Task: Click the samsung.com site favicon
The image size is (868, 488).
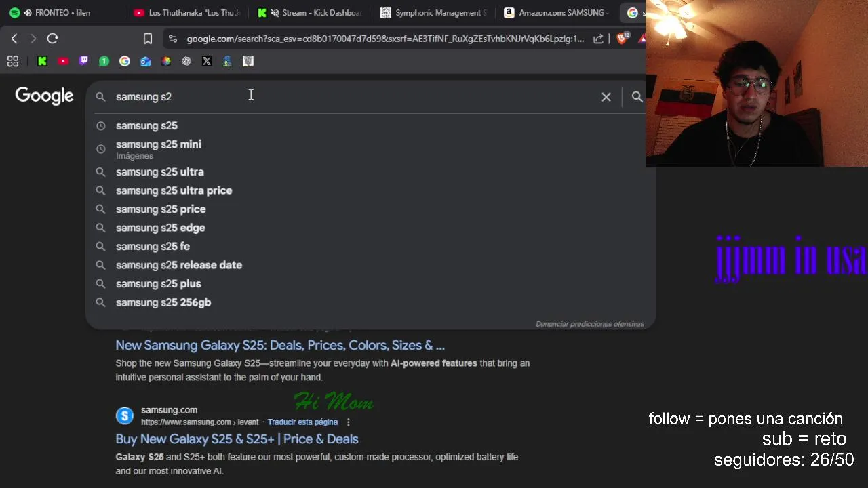Action: [125, 415]
